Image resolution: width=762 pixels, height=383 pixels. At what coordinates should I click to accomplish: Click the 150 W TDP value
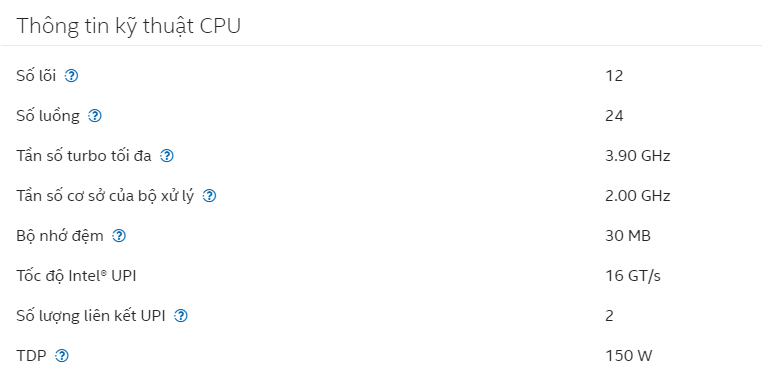[x=628, y=356]
